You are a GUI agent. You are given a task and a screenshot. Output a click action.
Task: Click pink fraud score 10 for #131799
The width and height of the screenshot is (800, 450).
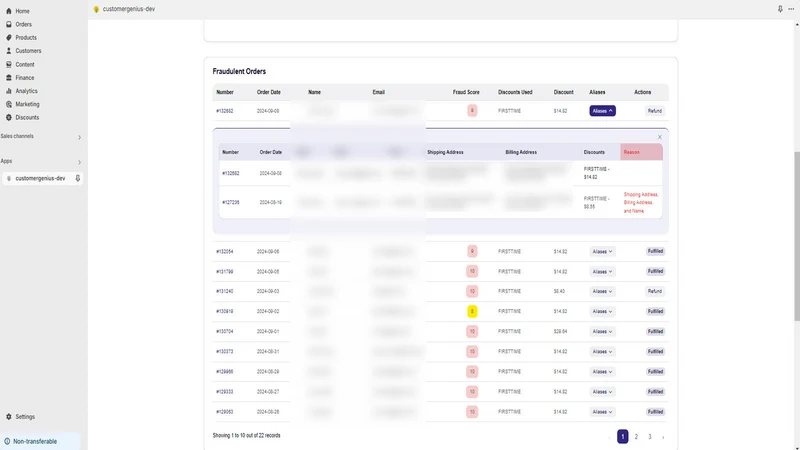pyautogui.click(x=472, y=271)
